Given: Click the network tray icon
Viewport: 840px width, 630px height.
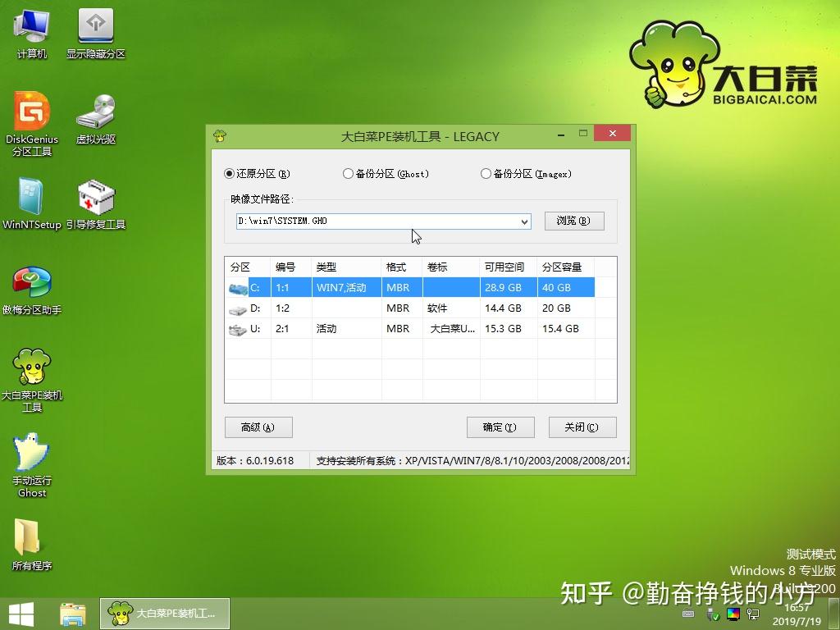Looking at the screenshot, I should point(753,614).
